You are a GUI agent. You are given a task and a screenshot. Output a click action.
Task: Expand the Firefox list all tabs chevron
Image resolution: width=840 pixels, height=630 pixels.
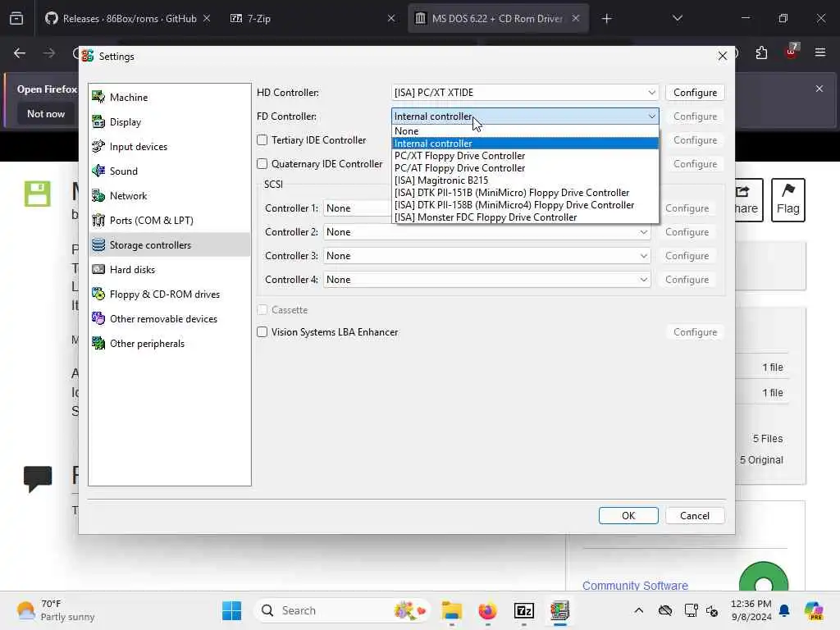click(x=677, y=18)
